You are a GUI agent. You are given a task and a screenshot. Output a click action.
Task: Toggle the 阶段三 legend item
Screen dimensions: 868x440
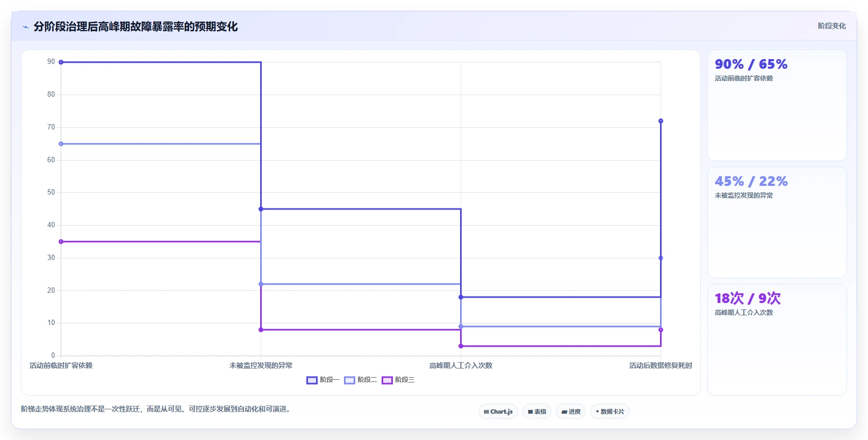398,380
